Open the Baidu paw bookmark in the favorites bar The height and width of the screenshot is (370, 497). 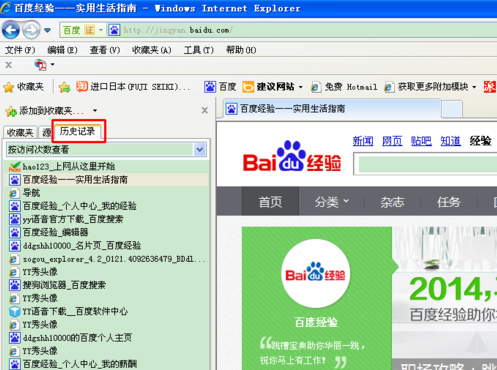point(220,87)
